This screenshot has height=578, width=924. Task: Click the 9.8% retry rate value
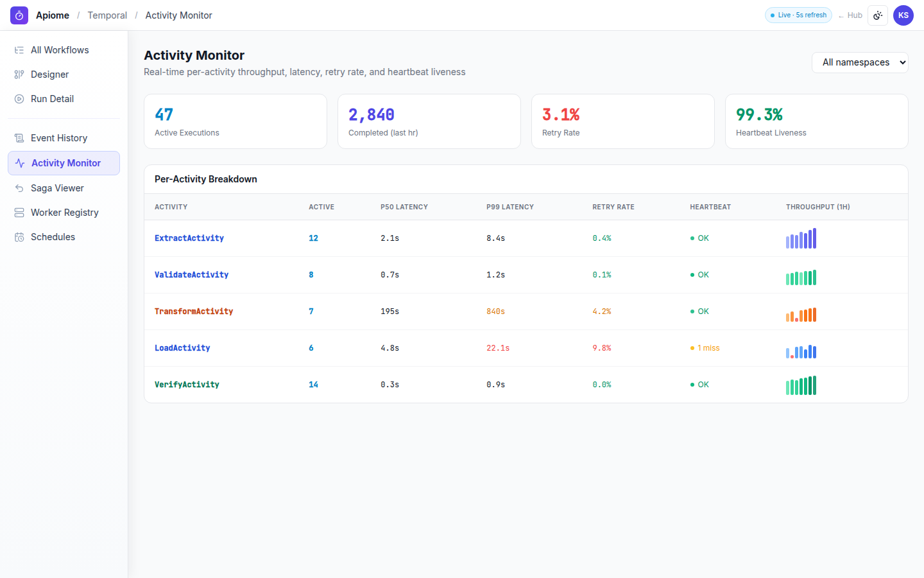[602, 348]
